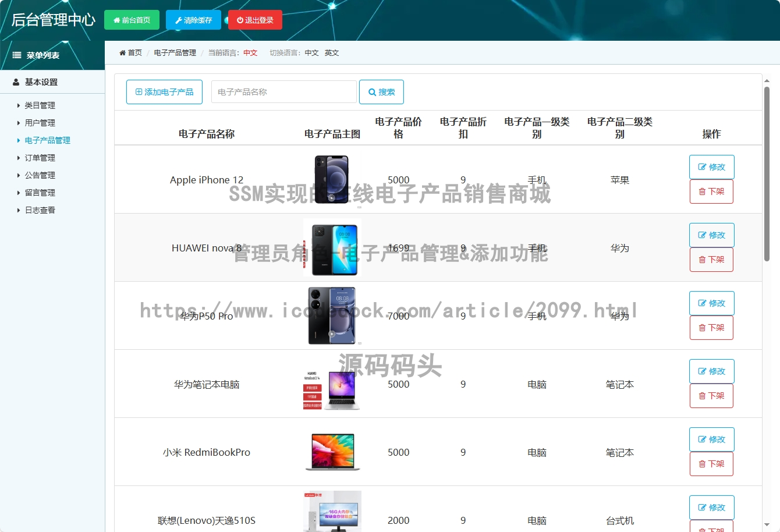The image size is (780, 532).
Task: Expand 留言管理 menu arrow
Action: point(19,193)
